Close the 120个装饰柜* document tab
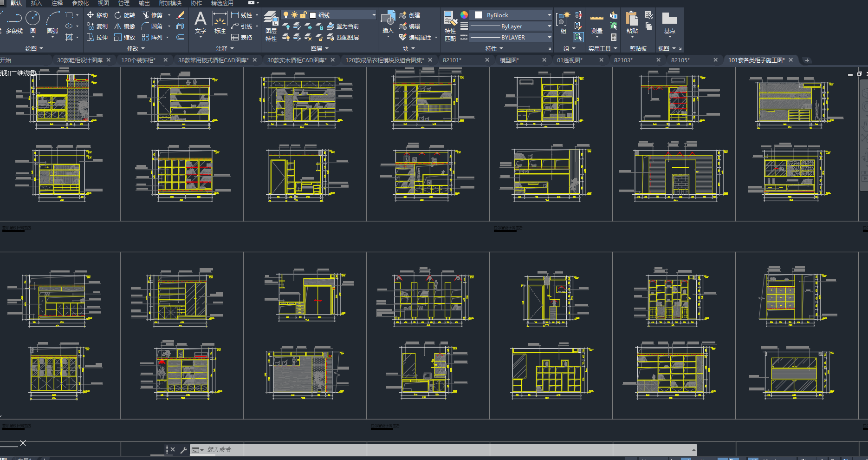This screenshot has width=868, height=460. click(x=165, y=60)
